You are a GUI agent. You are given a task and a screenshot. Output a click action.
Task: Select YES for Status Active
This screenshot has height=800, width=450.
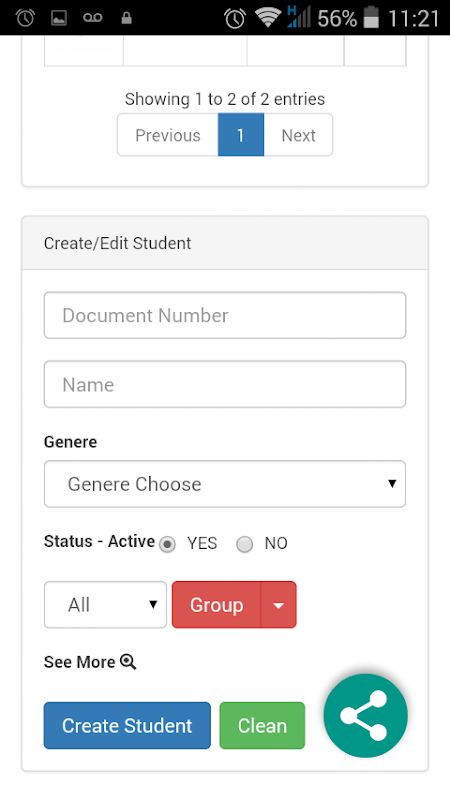[x=167, y=544]
